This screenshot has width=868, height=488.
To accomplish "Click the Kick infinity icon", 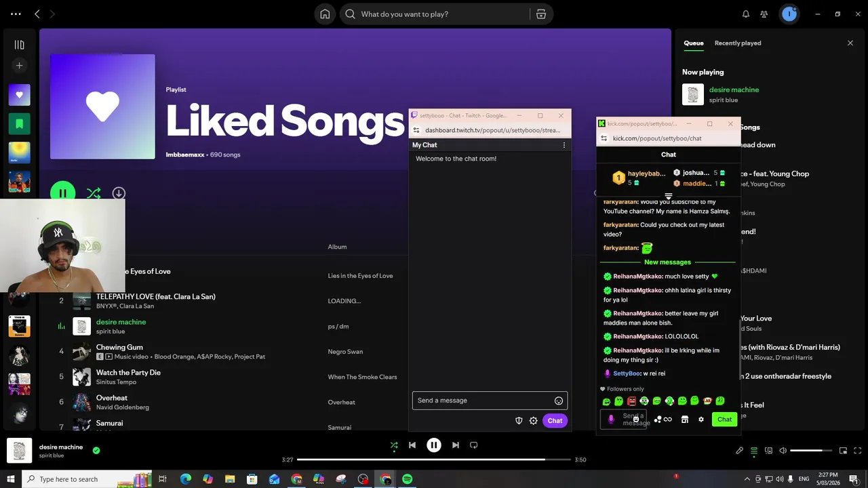I will 668,420.
